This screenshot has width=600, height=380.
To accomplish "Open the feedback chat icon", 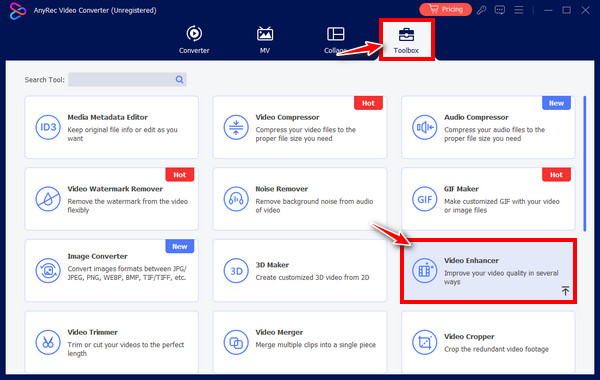I will (499, 10).
